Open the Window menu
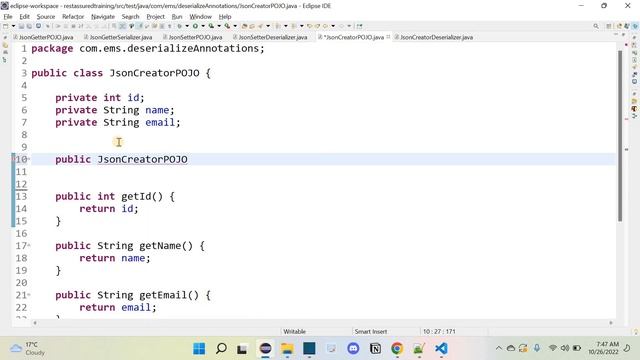 200,17
